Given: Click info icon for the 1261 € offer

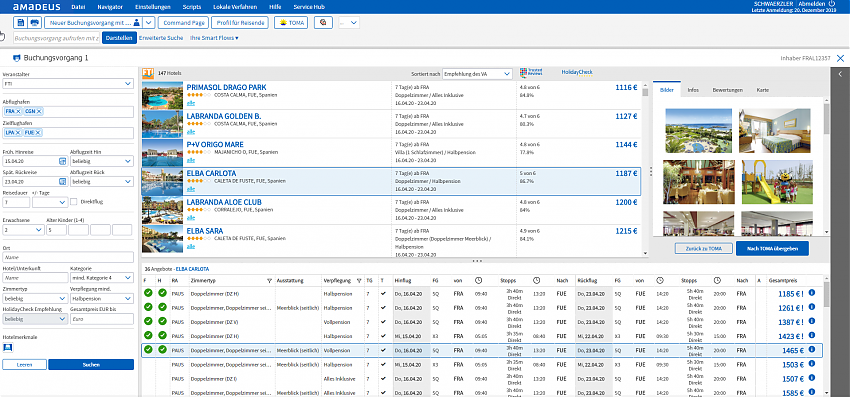Looking at the screenshot, I should coord(812,308).
